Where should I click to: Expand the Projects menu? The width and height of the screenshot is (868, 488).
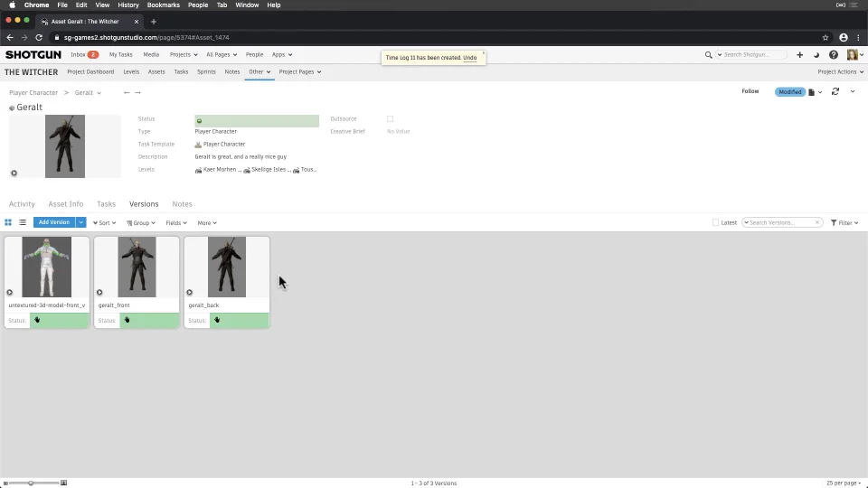click(184, 55)
